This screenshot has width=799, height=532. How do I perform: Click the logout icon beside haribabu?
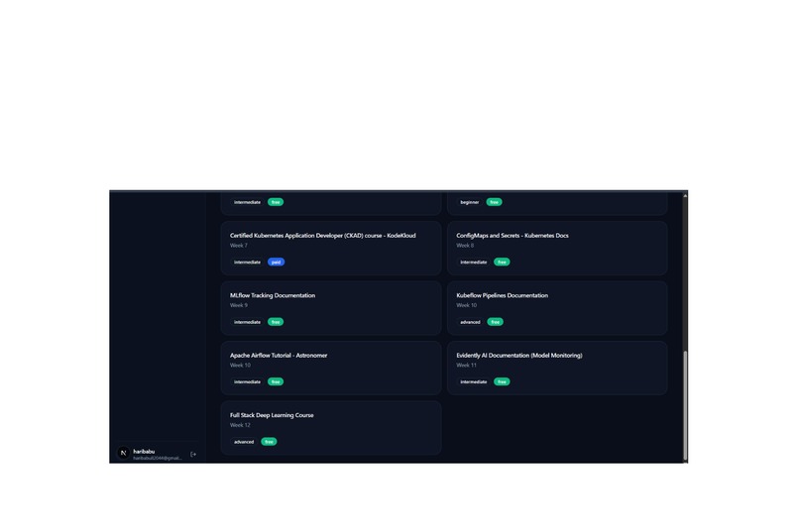tap(193, 454)
